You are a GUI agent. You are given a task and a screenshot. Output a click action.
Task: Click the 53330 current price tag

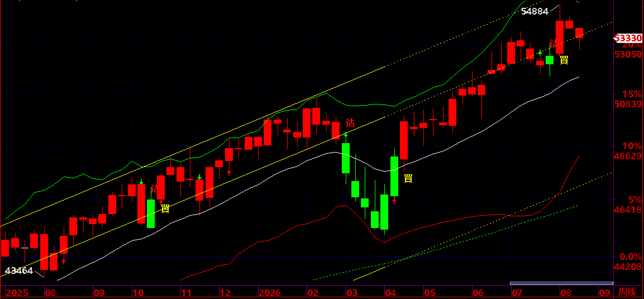point(628,38)
